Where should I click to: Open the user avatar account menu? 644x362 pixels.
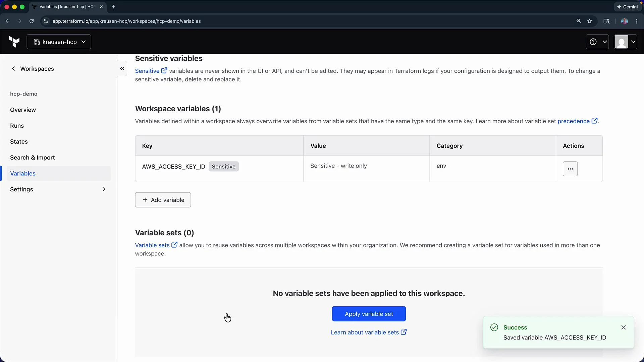tap(625, 42)
